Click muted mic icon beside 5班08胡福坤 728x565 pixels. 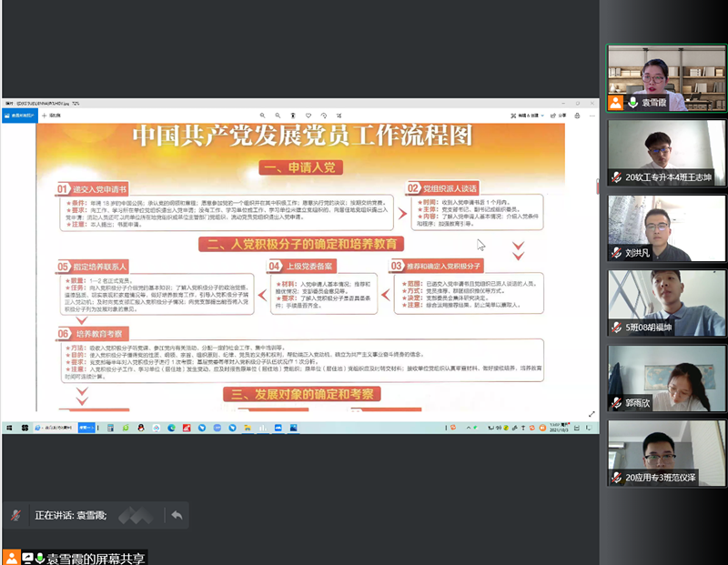click(616, 328)
